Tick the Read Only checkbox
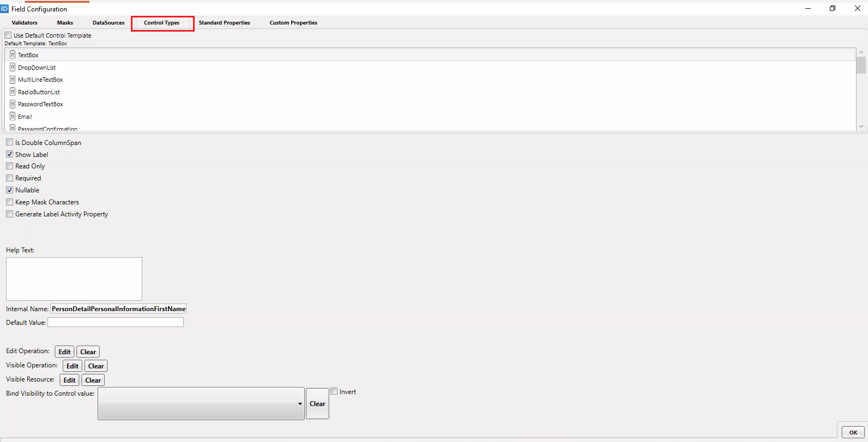This screenshot has height=442, width=868. pyautogui.click(x=10, y=166)
